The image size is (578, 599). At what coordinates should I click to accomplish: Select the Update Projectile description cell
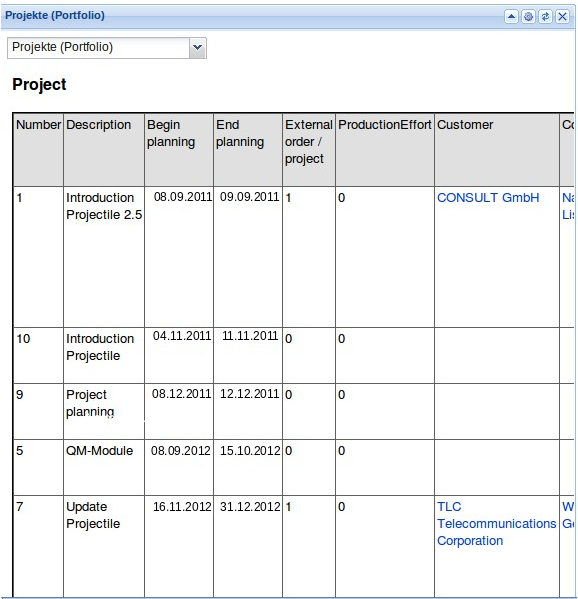104,546
